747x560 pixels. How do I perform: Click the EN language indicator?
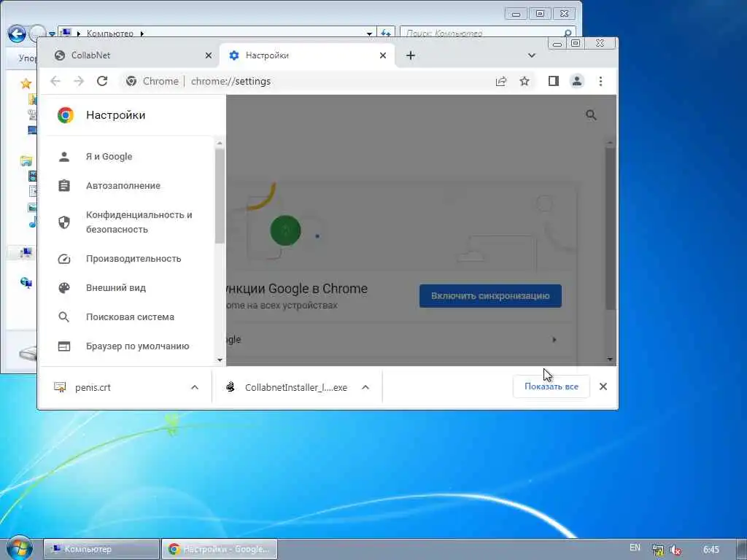coord(635,548)
